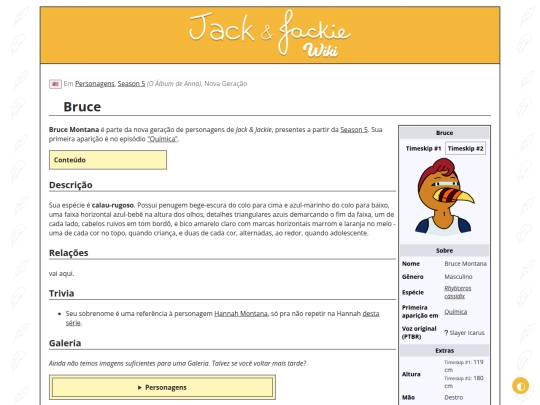The height and width of the screenshot is (405, 540).
Task: Click the Descrição section heading
Action: [71, 185]
